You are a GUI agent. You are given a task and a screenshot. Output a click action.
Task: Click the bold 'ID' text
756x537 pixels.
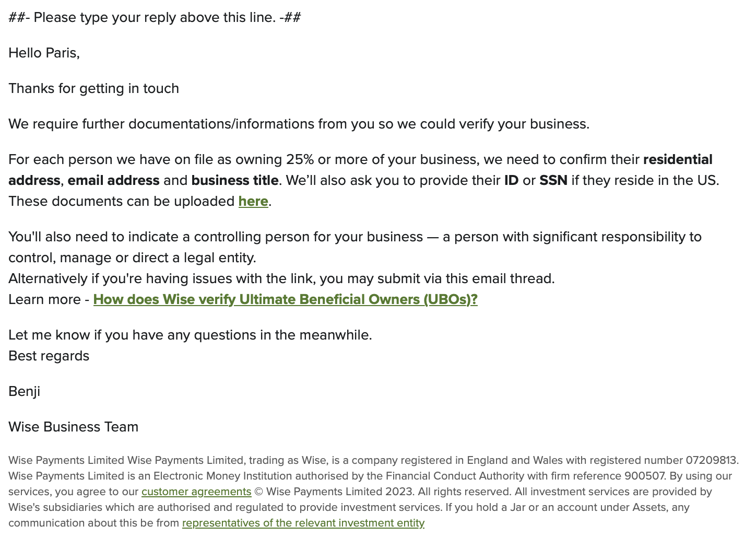(x=511, y=180)
